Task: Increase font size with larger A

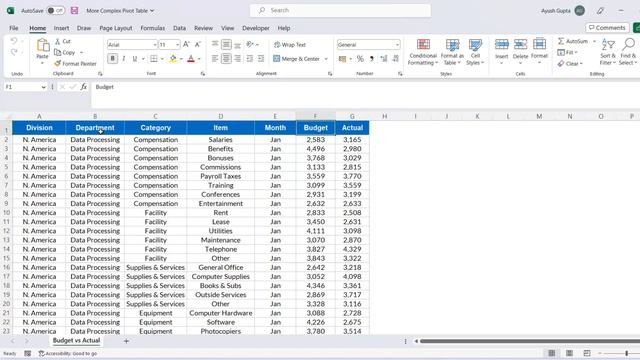Action: (x=186, y=44)
